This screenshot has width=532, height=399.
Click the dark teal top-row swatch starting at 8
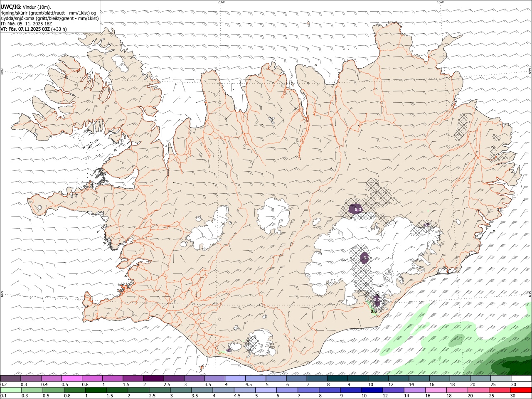click(x=337, y=378)
